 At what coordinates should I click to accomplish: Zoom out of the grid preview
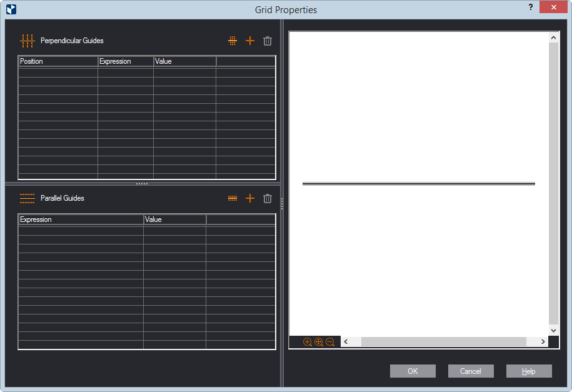point(329,342)
